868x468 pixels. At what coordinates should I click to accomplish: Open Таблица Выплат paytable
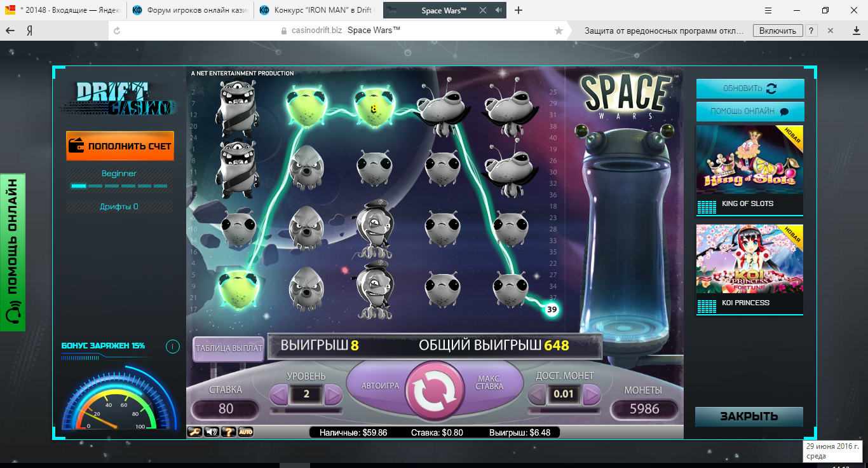[x=229, y=348]
